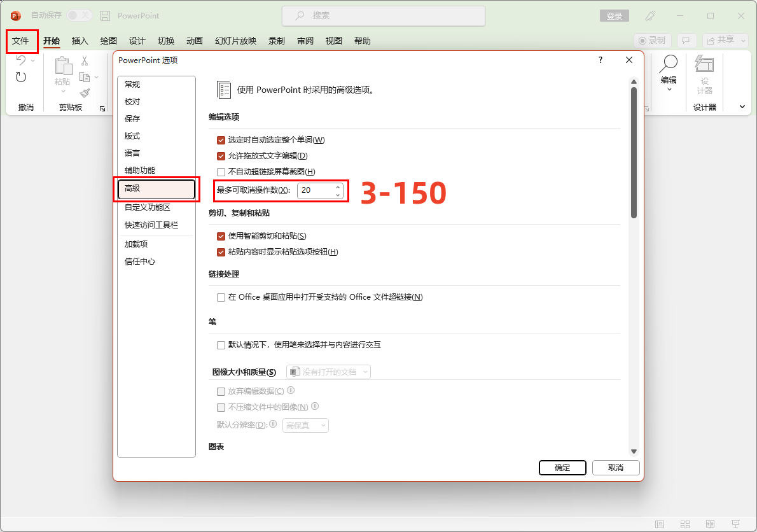Check 默认情况下使用笔来选择并交互

pos(221,345)
